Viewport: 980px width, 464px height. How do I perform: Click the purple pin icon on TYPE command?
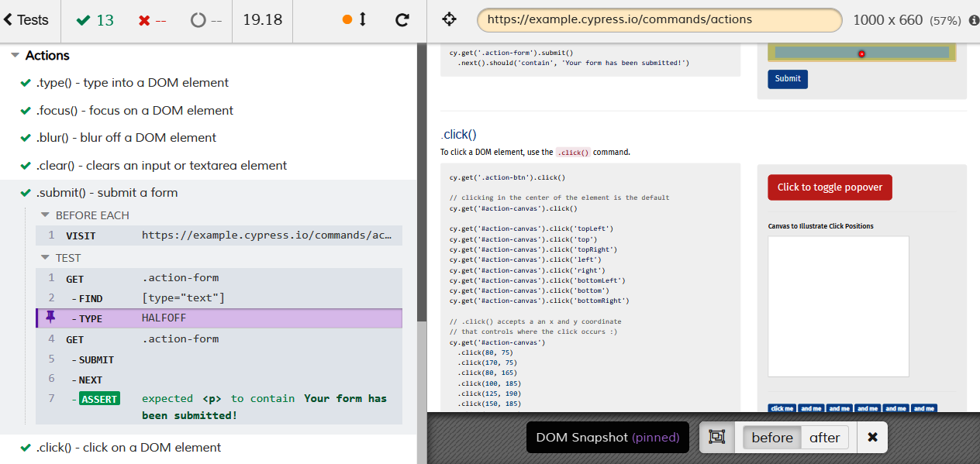click(x=51, y=318)
